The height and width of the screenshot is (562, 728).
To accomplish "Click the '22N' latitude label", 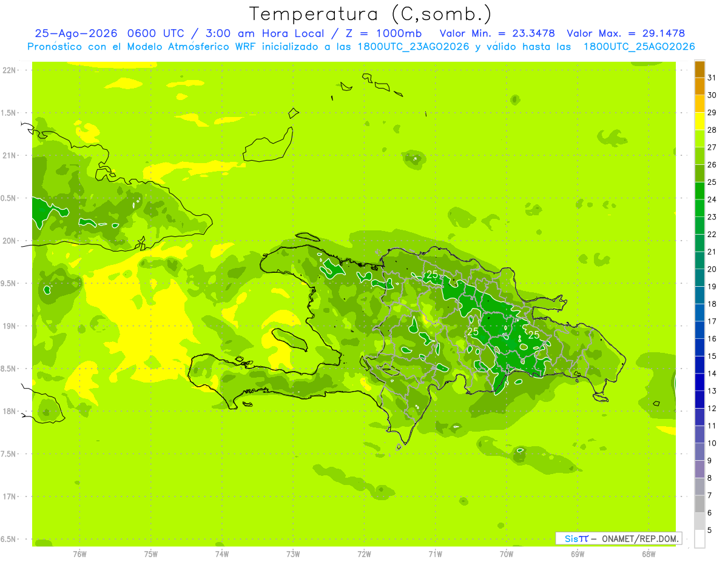I will 9,70.
